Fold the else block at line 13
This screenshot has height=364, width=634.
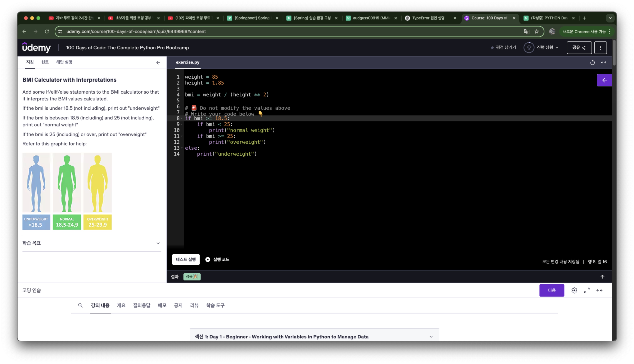(x=182, y=148)
